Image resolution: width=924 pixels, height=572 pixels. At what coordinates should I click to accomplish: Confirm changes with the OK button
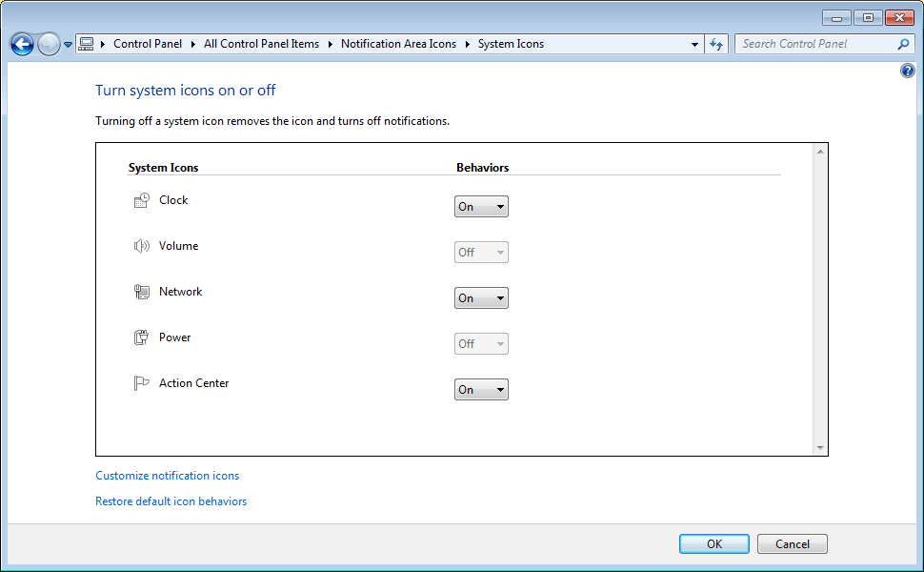point(714,544)
